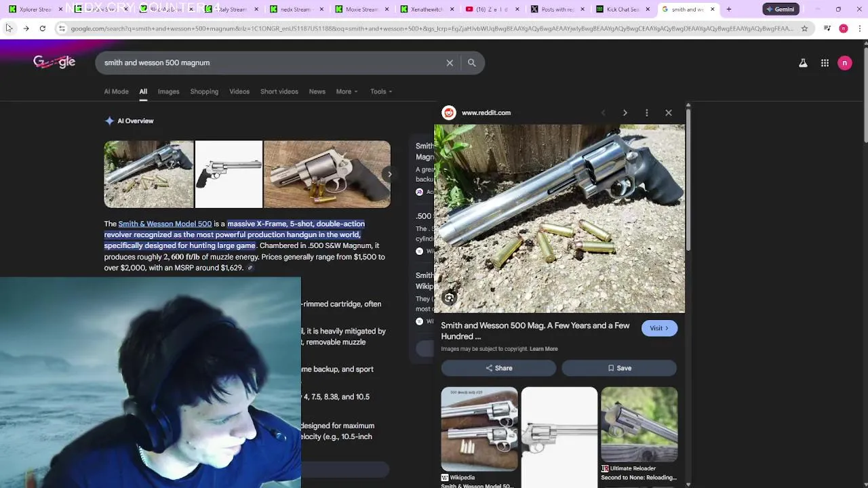Open the reddit image title link
Image resolution: width=868 pixels, height=488 pixels.
(x=535, y=331)
